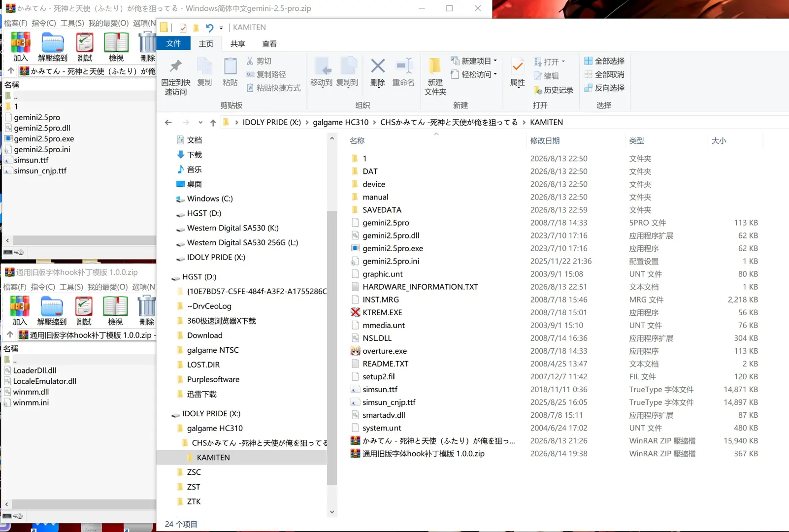Click Copy path (复制路径) in ribbon
The width and height of the screenshot is (789, 532).
tap(266, 74)
